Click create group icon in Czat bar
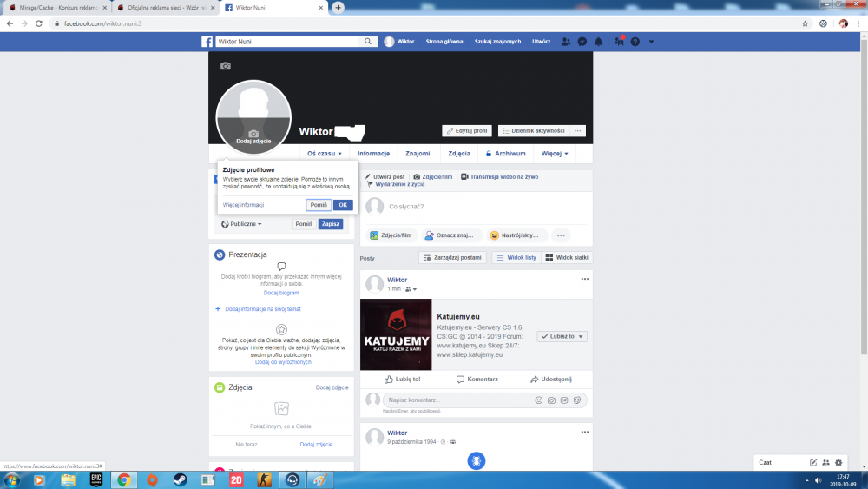 (826, 462)
